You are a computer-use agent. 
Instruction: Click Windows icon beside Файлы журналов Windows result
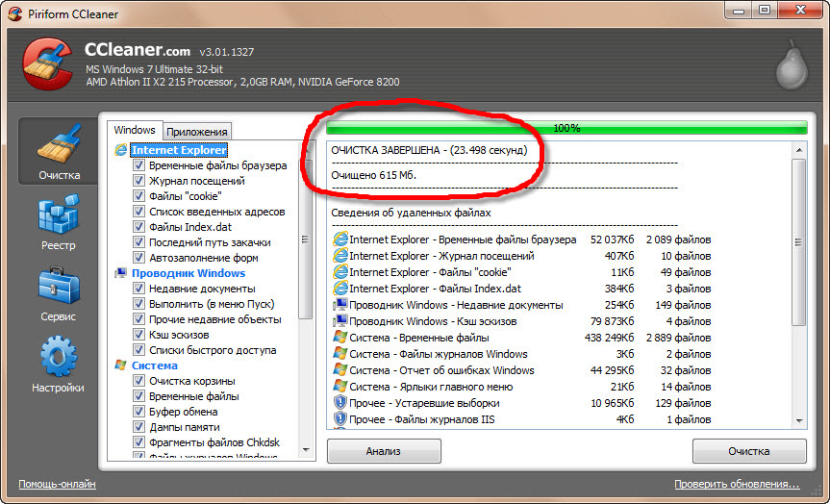340,354
